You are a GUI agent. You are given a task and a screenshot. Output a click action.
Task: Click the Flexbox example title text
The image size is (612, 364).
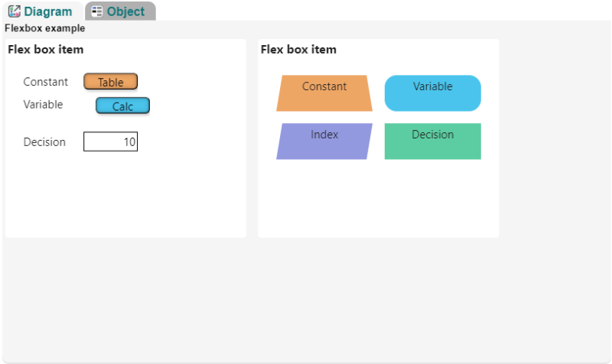tap(45, 28)
